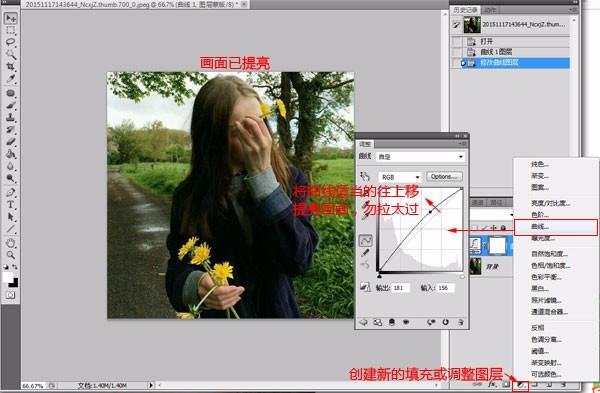Click the 输出 value field
This screenshot has height=393, width=600.
tap(401, 288)
